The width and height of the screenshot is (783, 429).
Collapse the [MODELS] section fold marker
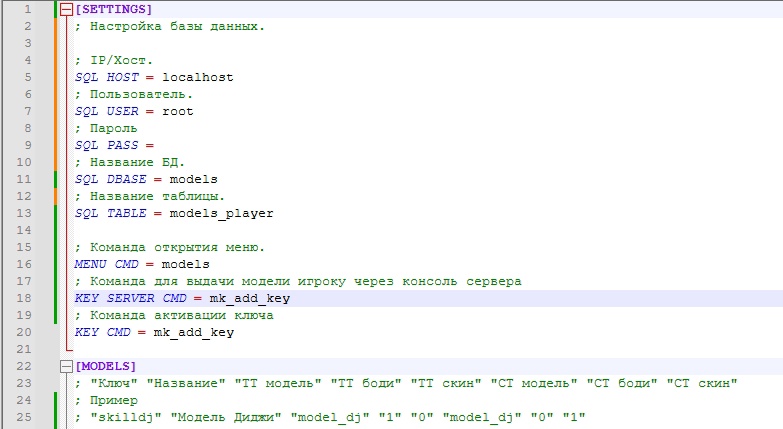(67, 366)
